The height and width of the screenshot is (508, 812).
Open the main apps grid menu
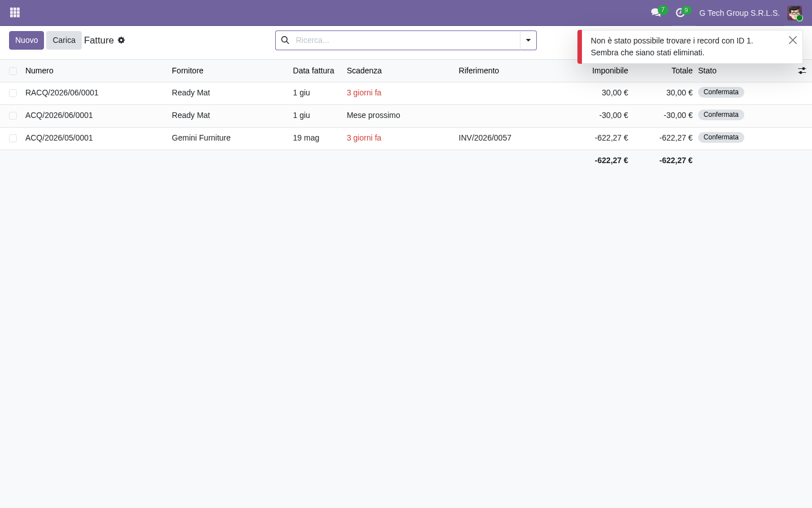15,12
